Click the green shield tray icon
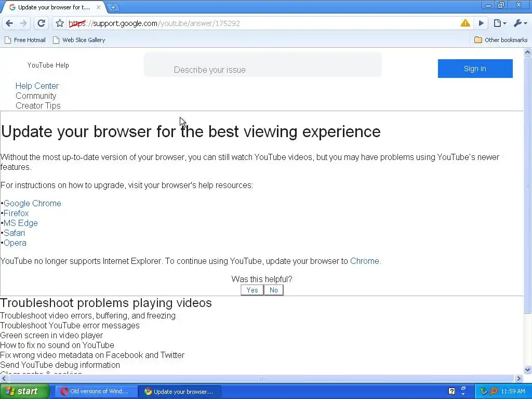This screenshot has width=532, height=399. (484, 391)
